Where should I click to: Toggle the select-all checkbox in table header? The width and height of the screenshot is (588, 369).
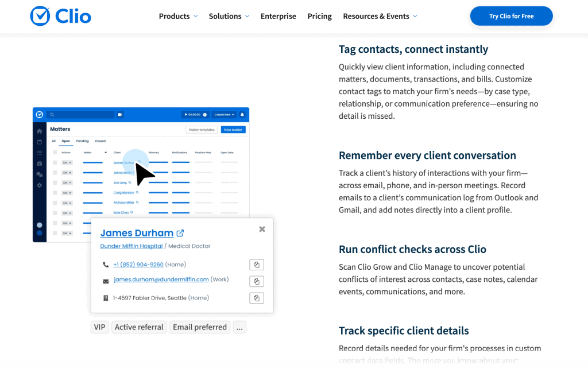coord(55,153)
